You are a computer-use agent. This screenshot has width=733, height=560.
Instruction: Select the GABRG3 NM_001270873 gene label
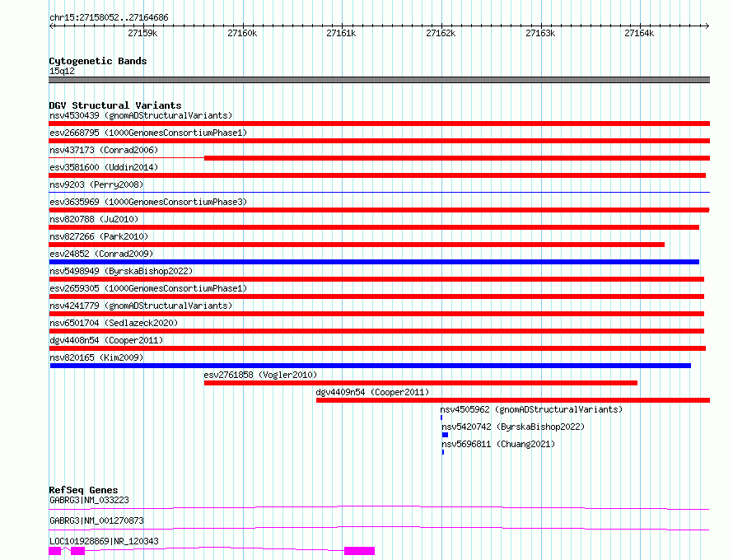click(x=96, y=520)
